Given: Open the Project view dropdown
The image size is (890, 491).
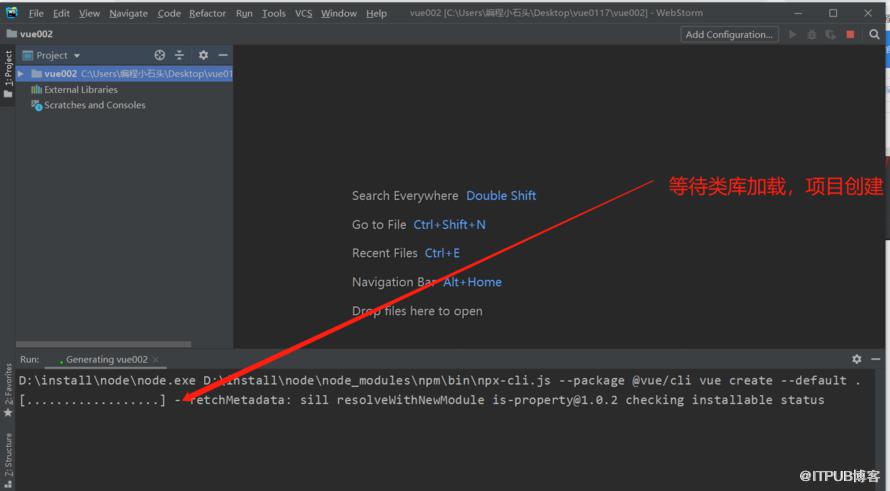Looking at the screenshot, I should (x=52, y=55).
